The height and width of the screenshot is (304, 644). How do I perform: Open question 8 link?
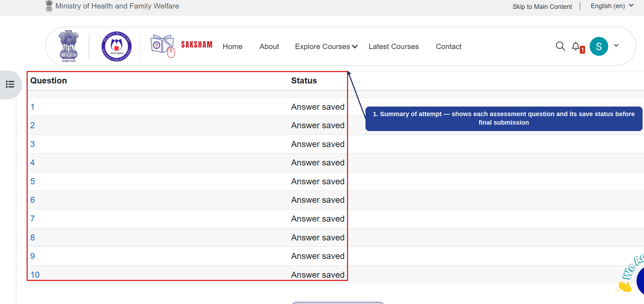coord(32,238)
